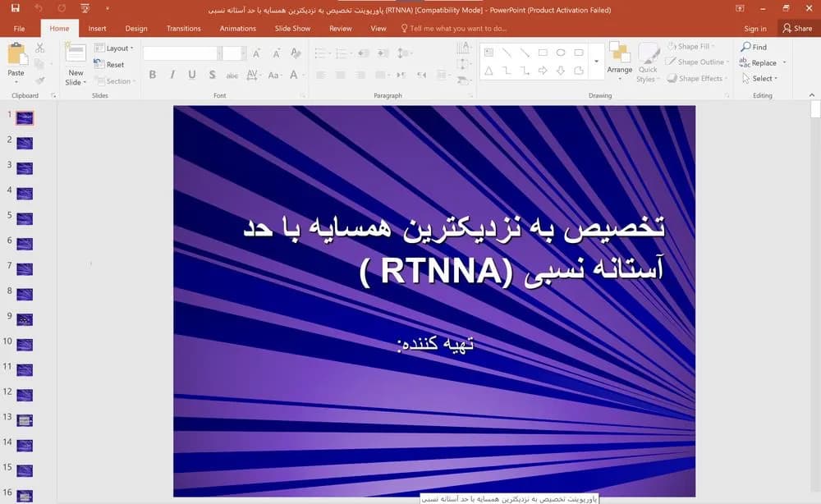This screenshot has width=821, height=504.
Task: Open Shape Outline color options
Action: point(696,62)
